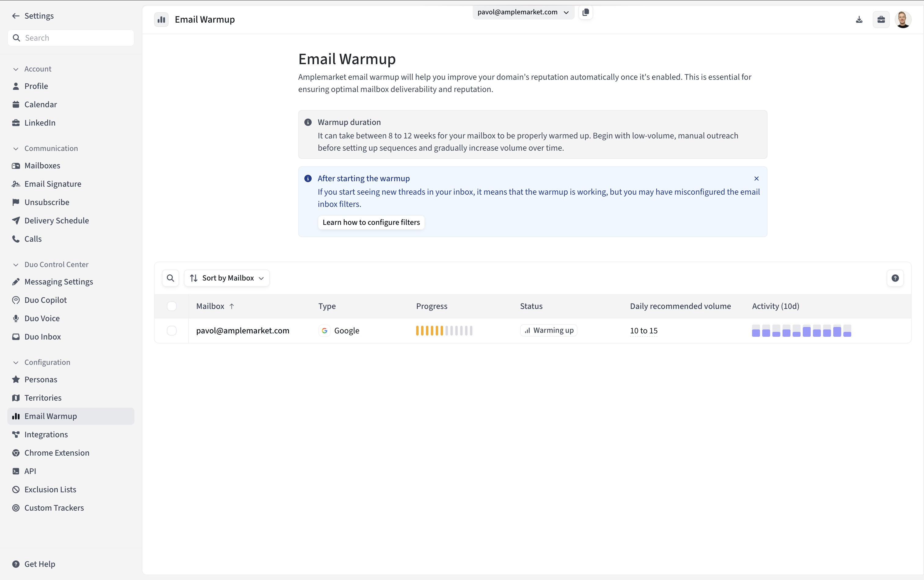This screenshot has width=924, height=580.
Task: Click the Email Warmup header bar-chart icon
Action: pos(161,20)
